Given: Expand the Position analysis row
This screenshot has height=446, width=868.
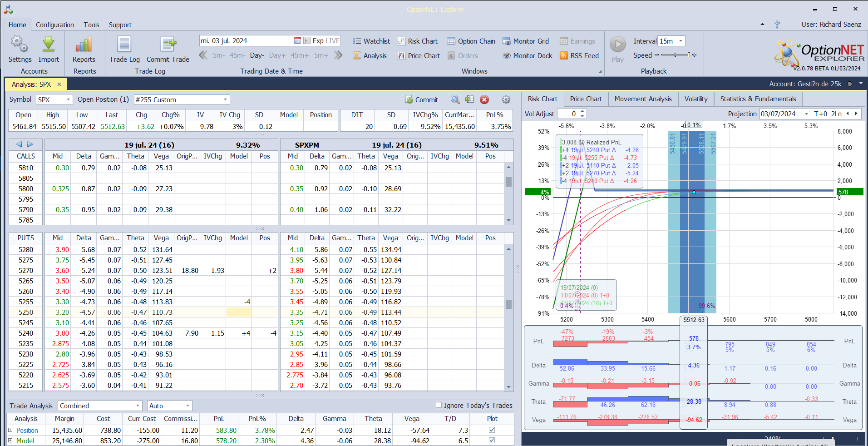Looking at the screenshot, I should point(10,430).
